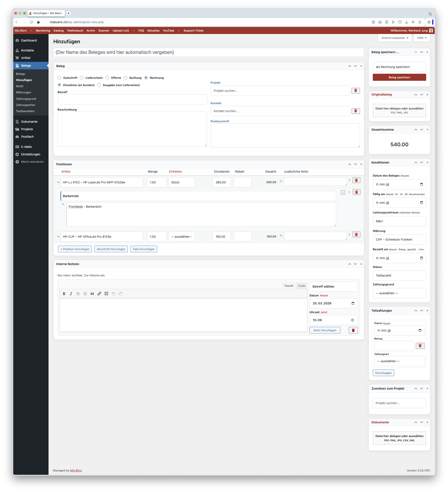Image resolution: width=448 pixels, height=492 pixels.
Task: Choose the Offerte document type
Action: (x=107, y=78)
